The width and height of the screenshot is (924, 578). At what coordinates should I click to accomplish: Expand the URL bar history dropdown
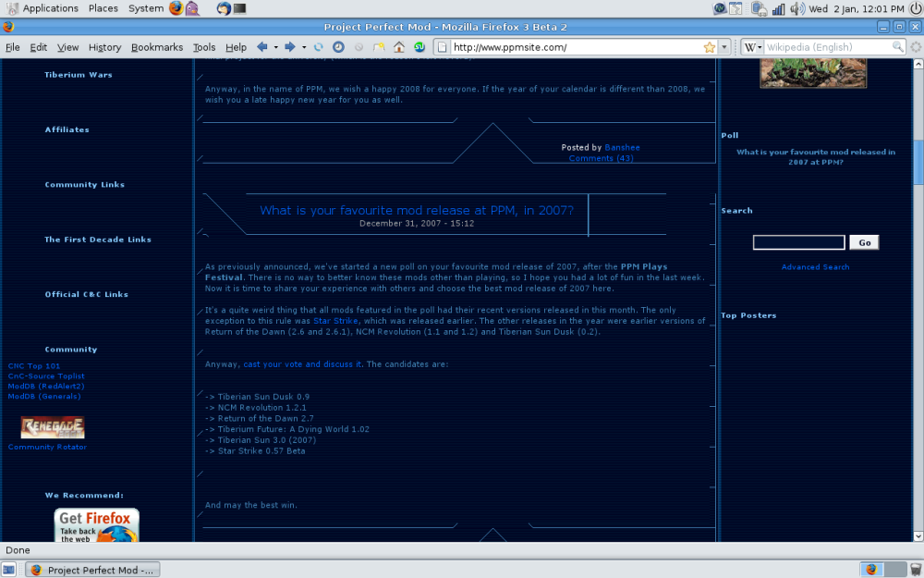point(724,47)
